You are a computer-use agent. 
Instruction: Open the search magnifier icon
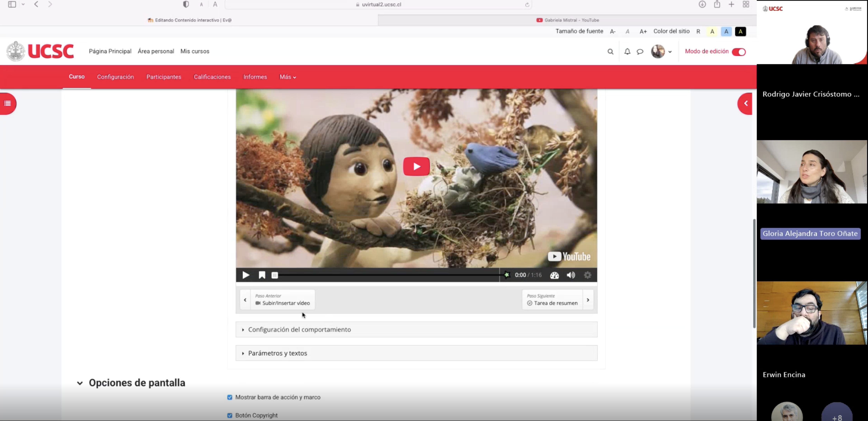tap(610, 52)
